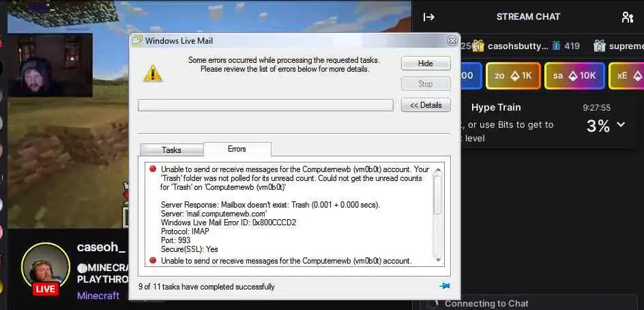Click the 'Protocol: IMAP' line
This screenshot has height=310, width=644.
click(185, 231)
